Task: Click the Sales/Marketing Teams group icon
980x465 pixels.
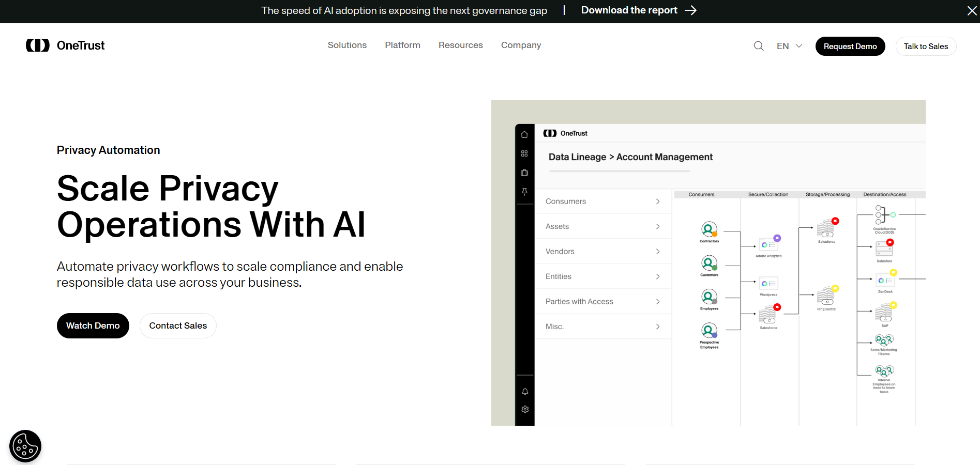Action: click(884, 340)
